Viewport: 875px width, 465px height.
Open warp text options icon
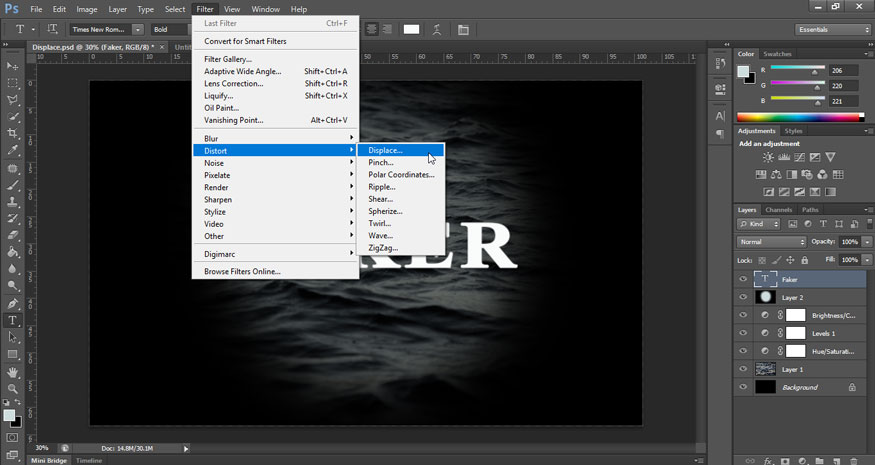437,30
